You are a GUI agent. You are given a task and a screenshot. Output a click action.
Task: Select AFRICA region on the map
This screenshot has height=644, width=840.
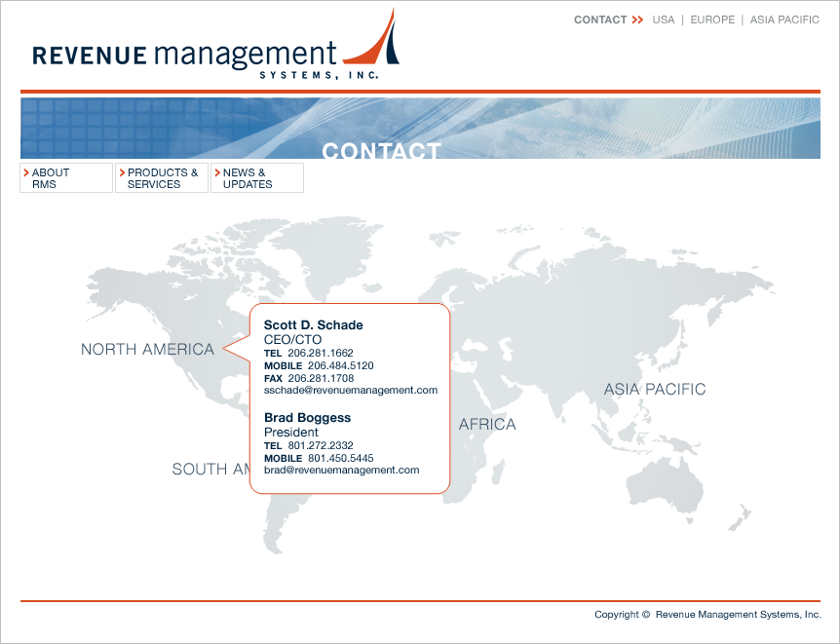tap(487, 425)
